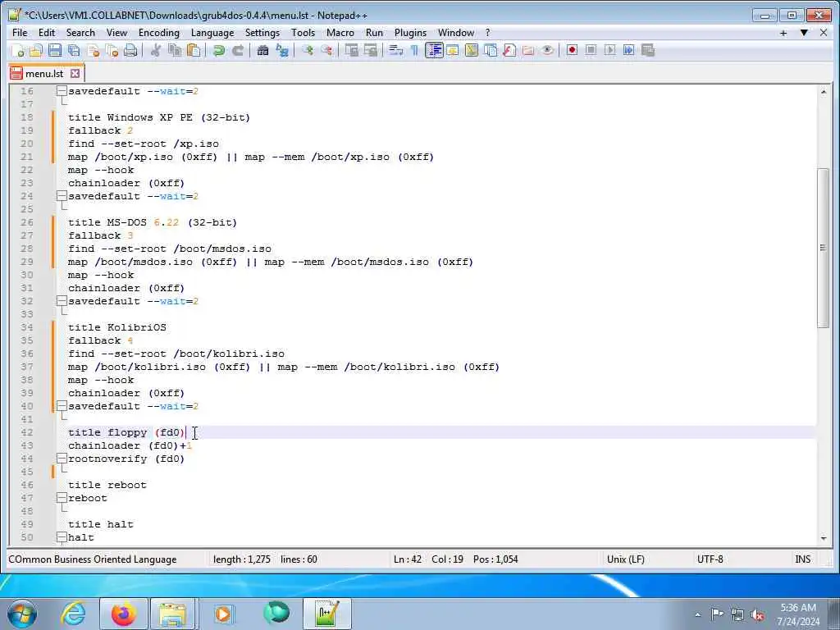840x630 pixels.
Task: Toggle word wrap in the toolbar
Action: click(395, 50)
